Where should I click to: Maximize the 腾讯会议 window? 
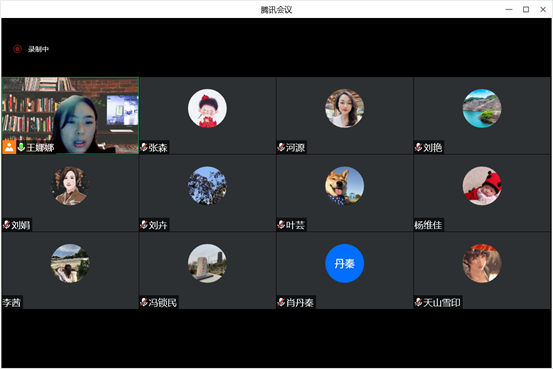point(526,10)
